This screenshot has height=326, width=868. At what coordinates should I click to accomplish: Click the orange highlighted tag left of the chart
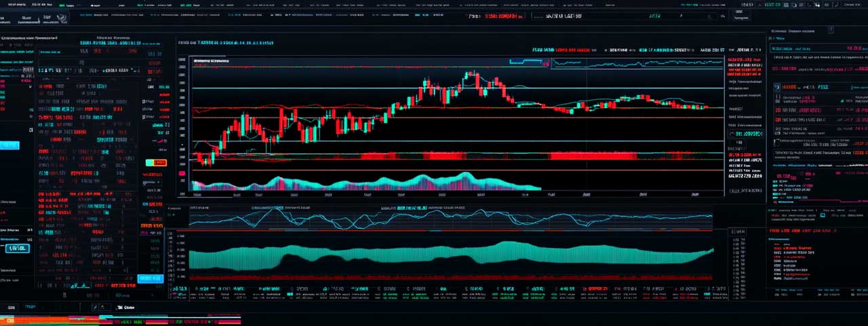156,162
